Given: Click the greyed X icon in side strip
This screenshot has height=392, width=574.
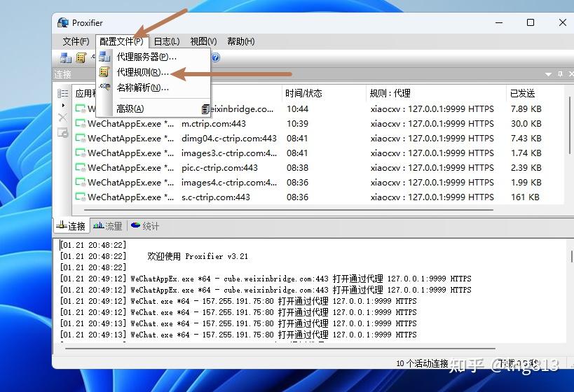Looking at the screenshot, I should click(62, 118).
